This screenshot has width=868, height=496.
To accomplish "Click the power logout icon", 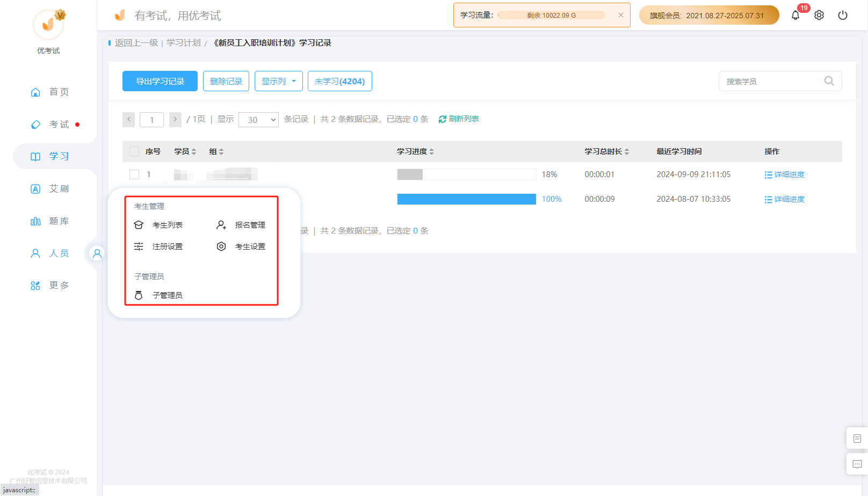I will click(x=843, y=15).
